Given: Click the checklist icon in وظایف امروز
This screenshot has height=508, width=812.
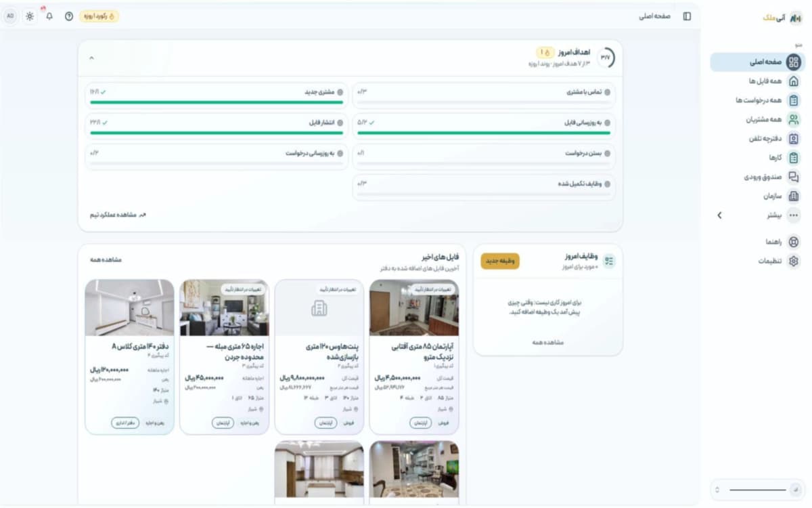Looking at the screenshot, I should [610, 261].
